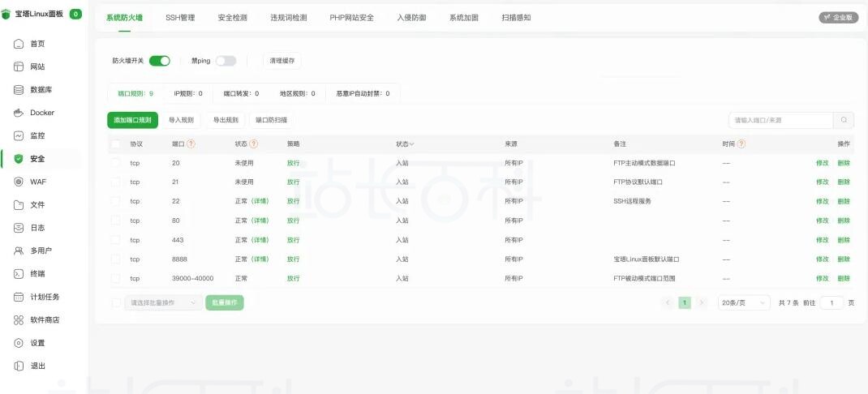Click 放行 policy for port 443 row

point(294,240)
